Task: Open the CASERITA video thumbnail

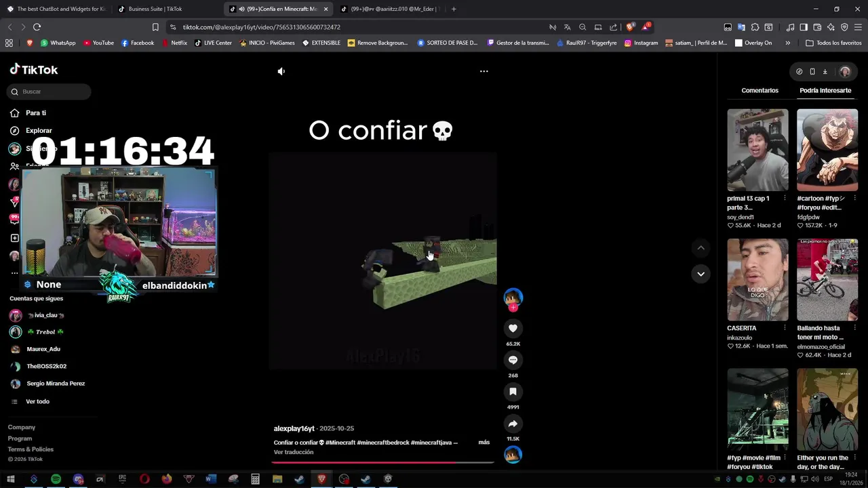Action: coord(757,279)
